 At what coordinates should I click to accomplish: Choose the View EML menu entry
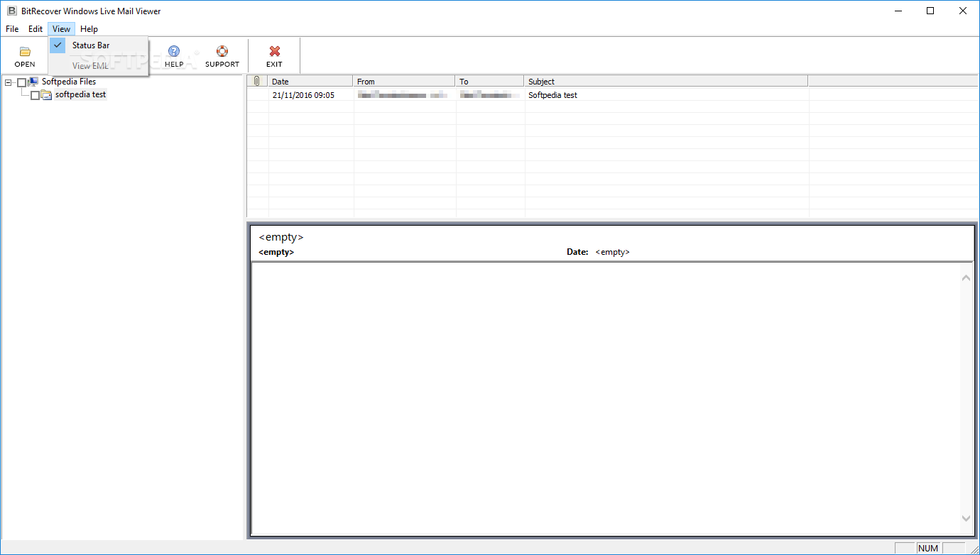point(99,66)
